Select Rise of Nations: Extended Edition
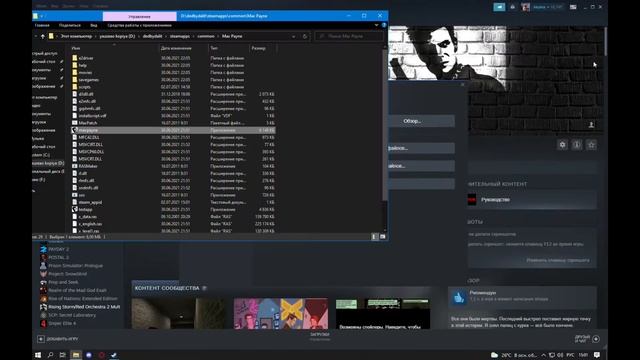 point(83,298)
